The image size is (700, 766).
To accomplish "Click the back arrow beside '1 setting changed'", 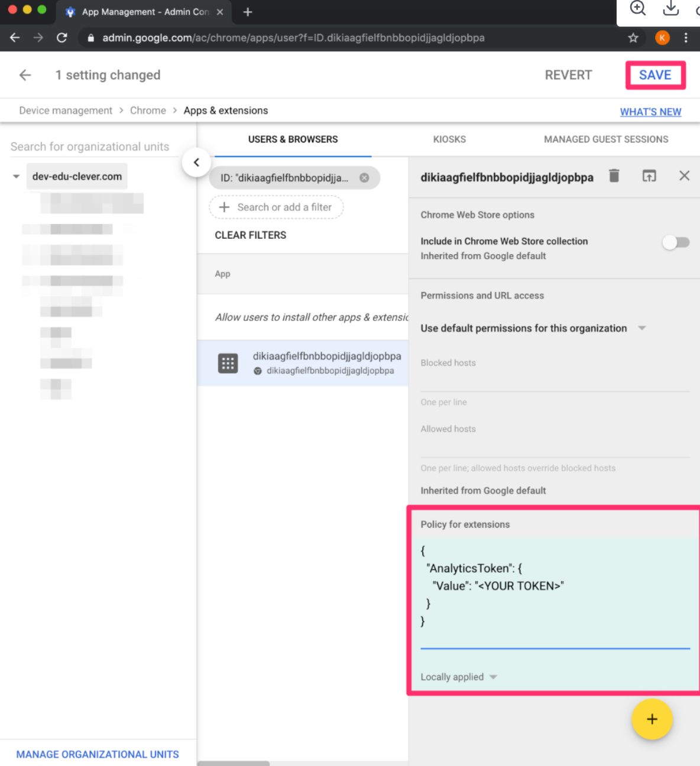I will (24, 74).
